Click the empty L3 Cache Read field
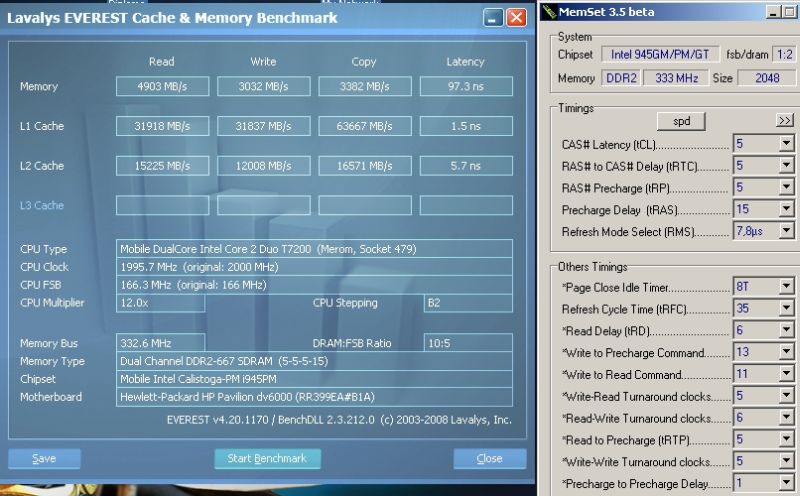800x496 pixels. (x=162, y=205)
